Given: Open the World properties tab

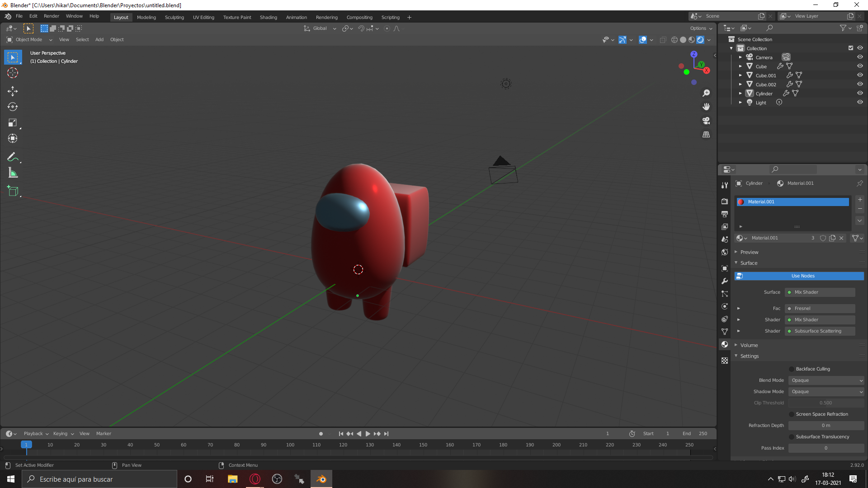Looking at the screenshot, I should 725,252.
